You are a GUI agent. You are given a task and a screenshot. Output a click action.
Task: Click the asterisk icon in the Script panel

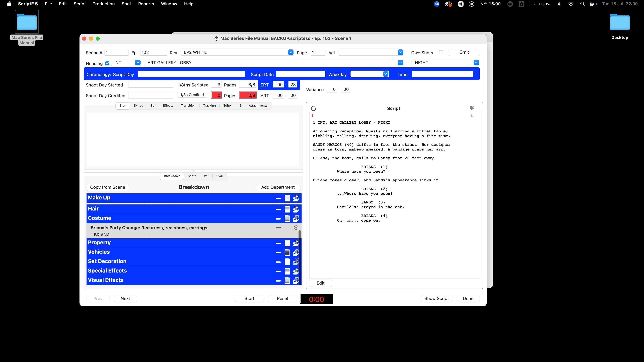(x=471, y=108)
